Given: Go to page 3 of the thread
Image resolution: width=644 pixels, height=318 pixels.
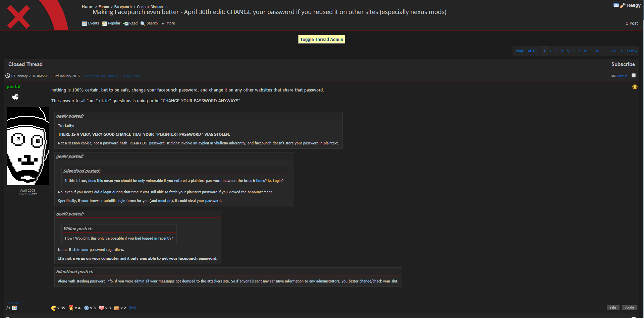Looking at the screenshot, I should pos(556,51).
